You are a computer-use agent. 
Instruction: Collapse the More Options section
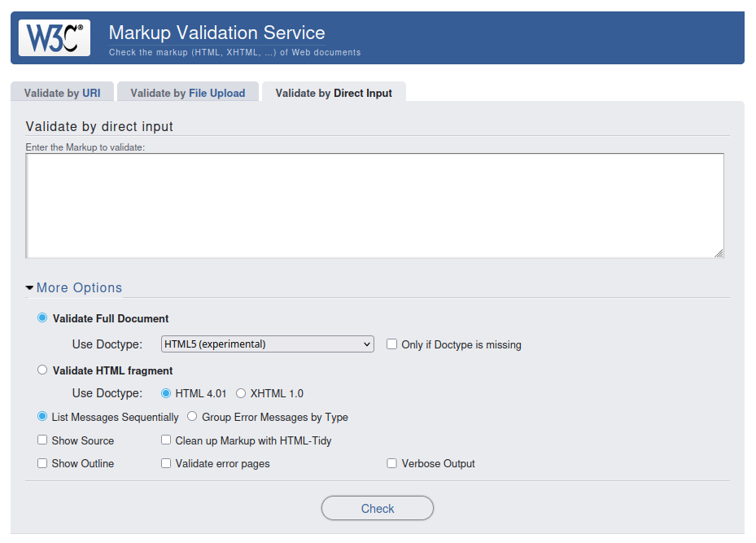click(79, 287)
